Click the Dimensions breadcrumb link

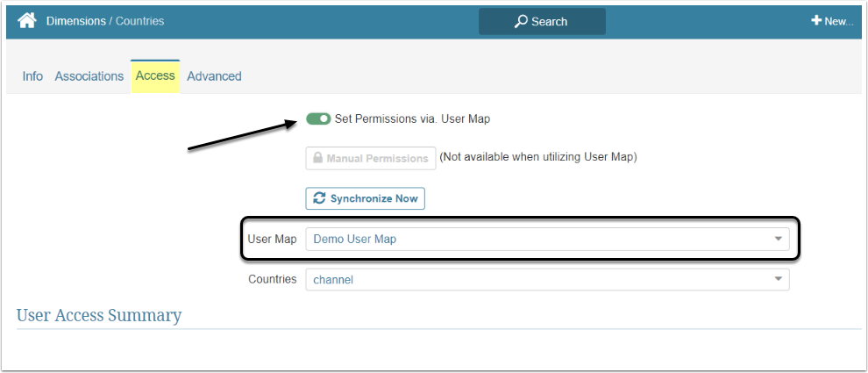[75, 20]
